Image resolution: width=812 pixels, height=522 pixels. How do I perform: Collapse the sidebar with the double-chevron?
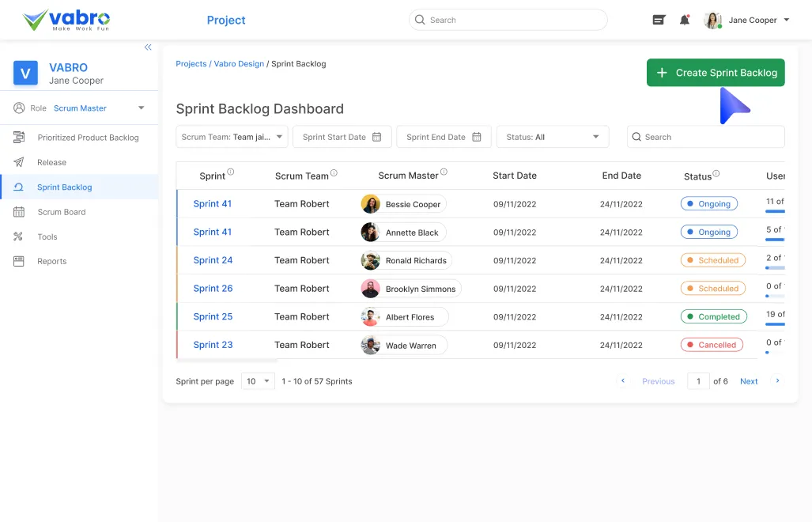coord(148,47)
